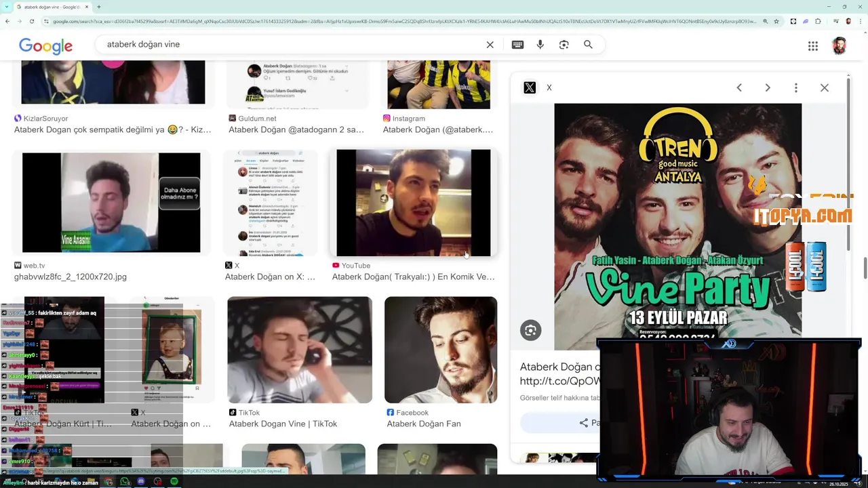The image size is (868, 488).
Task: Open the Chrome extensions puzzle menu
Action: [818, 21]
